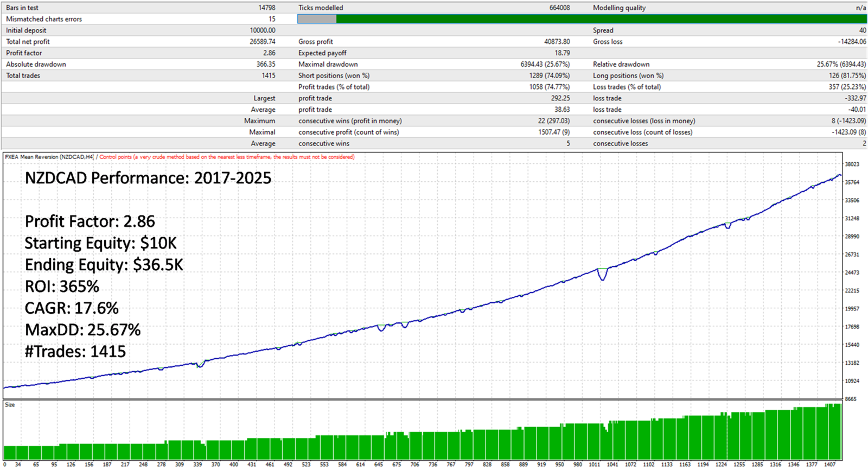Click the average consecutive wins value 5
Viewport: 868px width, 470px height.
click(x=568, y=144)
